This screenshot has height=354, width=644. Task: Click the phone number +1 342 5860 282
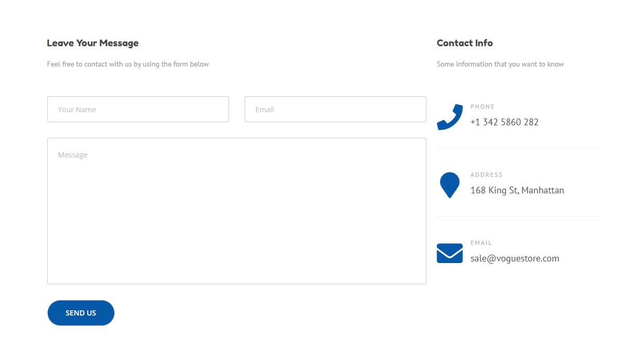[504, 122]
